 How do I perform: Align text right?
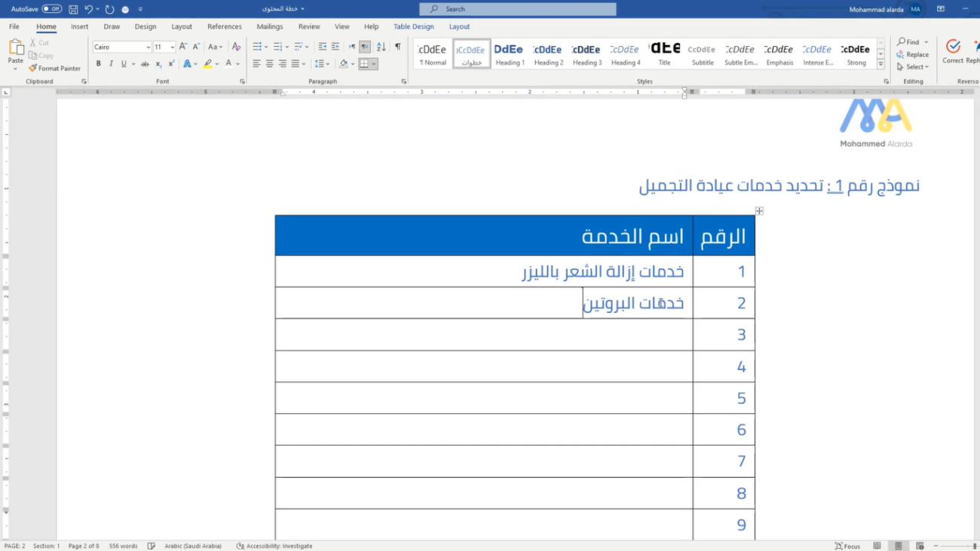tap(282, 64)
